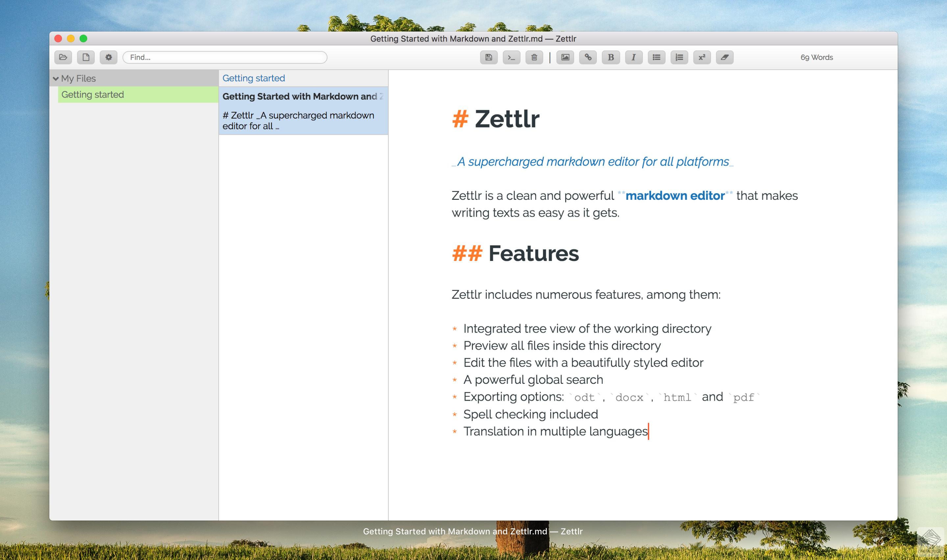Click 'A powerful global search' bullet
The image size is (947, 560).
pos(533,380)
